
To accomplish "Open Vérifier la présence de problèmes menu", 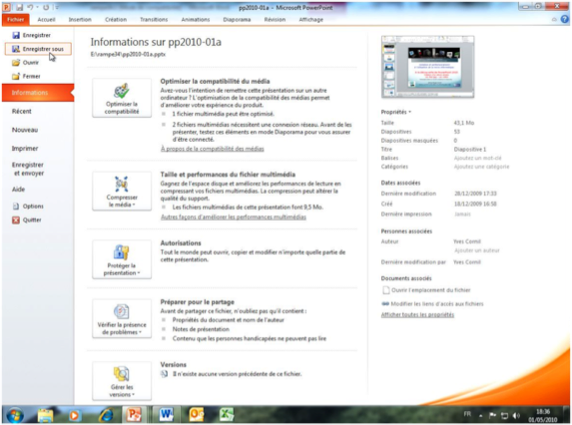I will [122, 318].
